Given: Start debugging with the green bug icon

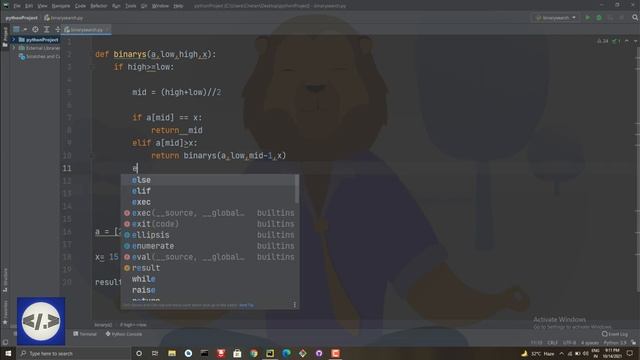Looking at the screenshot, I should (599, 18).
